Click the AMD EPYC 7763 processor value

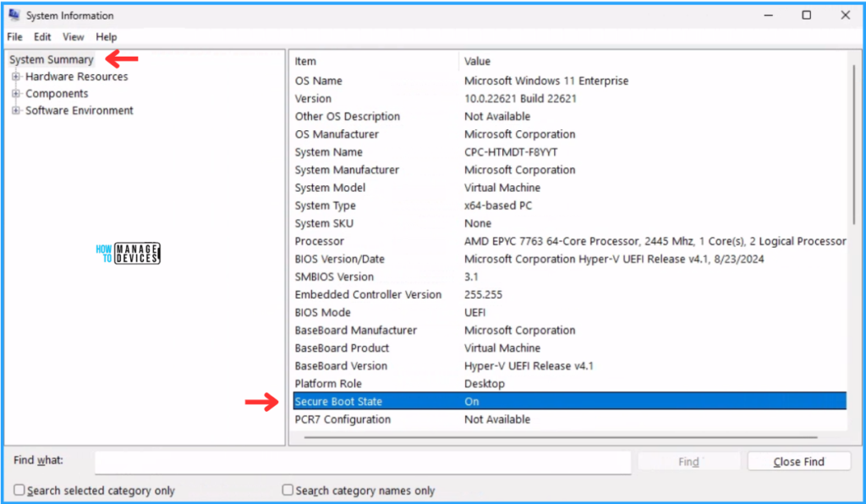[655, 241]
